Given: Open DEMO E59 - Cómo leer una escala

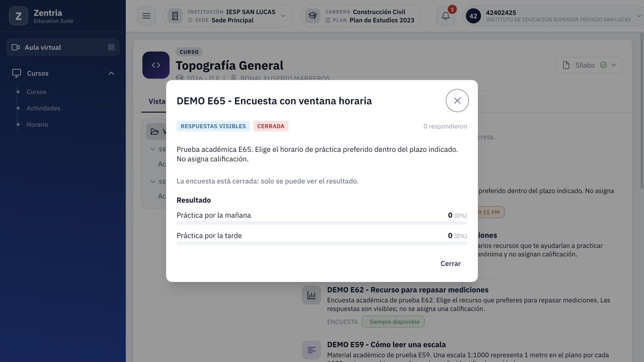Looking at the screenshot, I should (x=386, y=344).
